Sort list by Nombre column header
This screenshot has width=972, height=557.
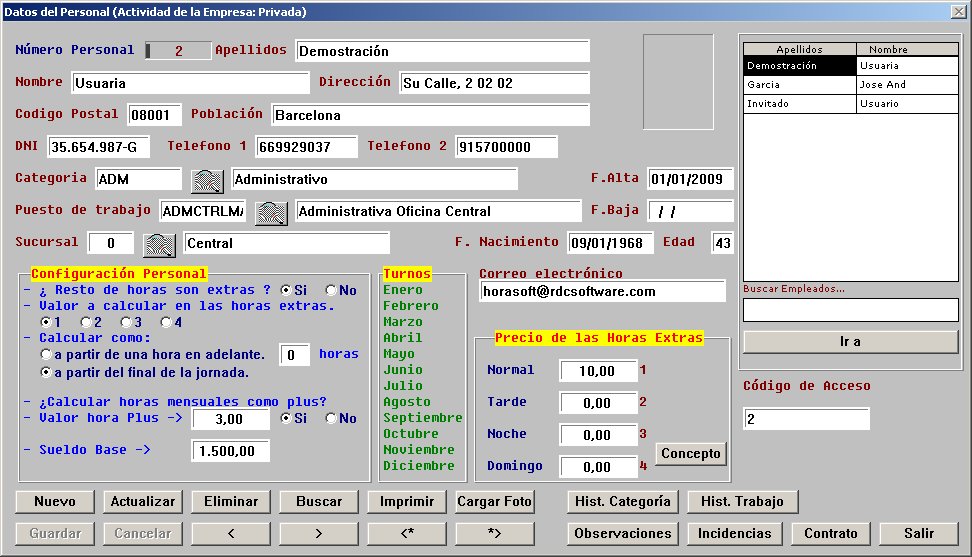(x=908, y=49)
